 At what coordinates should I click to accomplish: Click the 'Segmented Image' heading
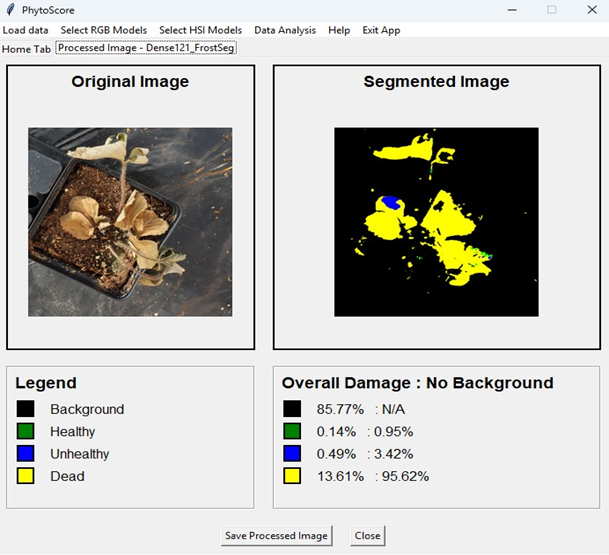tap(436, 82)
